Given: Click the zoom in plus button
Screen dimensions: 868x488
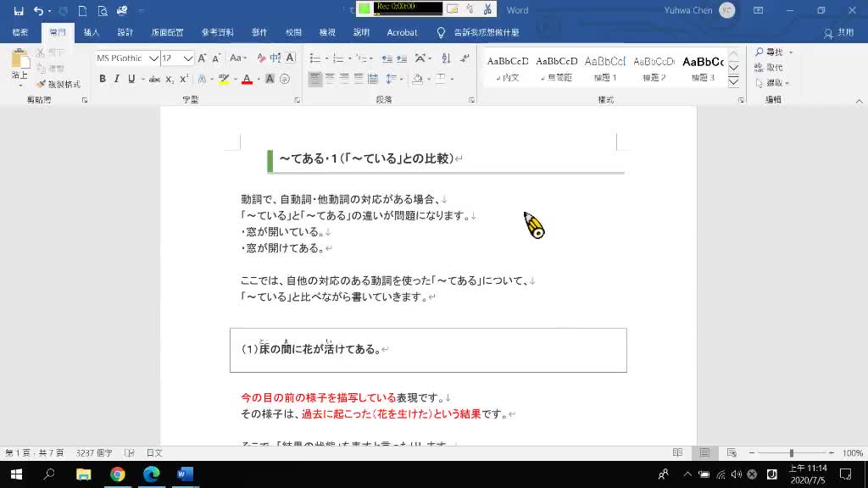Looking at the screenshot, I should [831, 453].
